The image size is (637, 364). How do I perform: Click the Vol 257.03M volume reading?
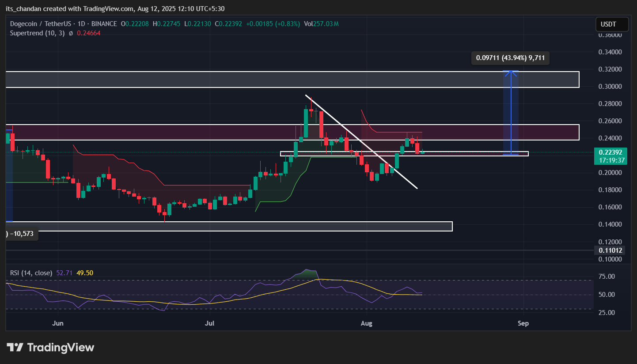321,24
